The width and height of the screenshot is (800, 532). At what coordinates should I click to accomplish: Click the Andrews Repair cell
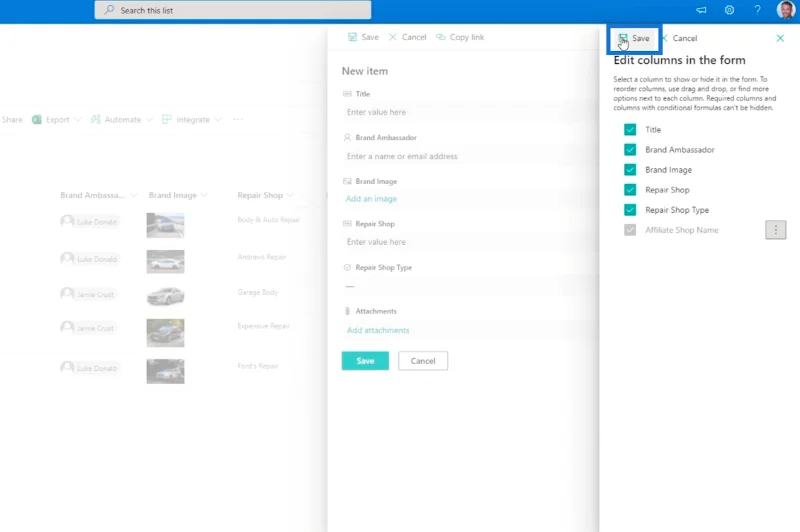262,257
